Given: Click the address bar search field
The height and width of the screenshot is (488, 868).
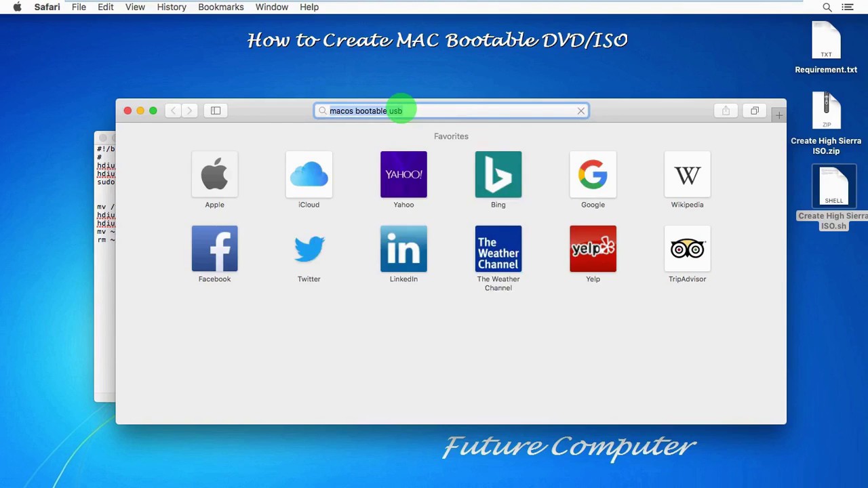Looking at the screenshot, I should coord(451,110).
